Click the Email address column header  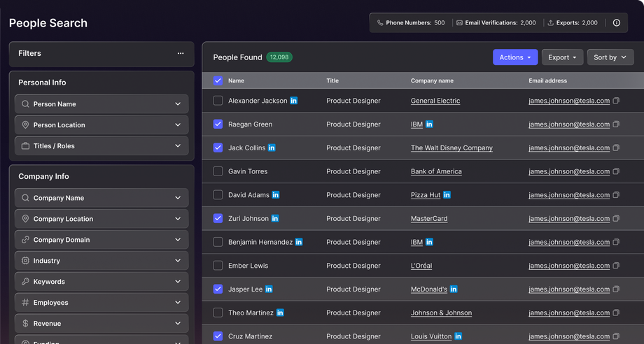547,81
